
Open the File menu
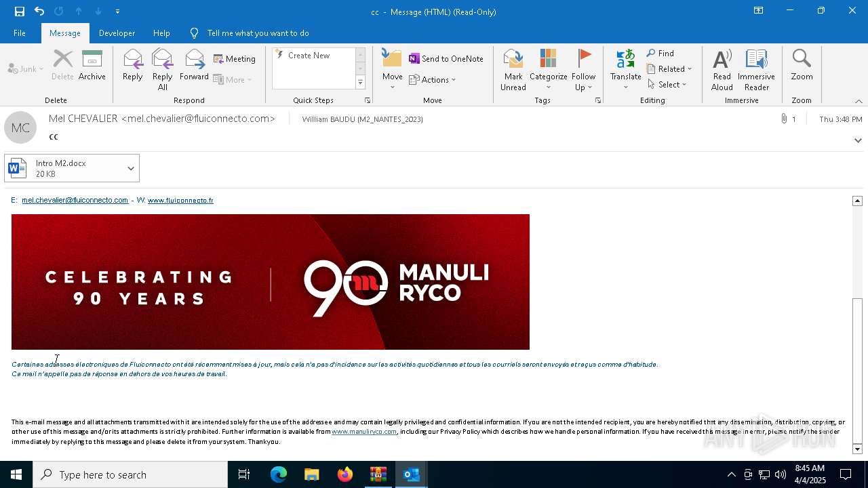click(x=20, y=33)
